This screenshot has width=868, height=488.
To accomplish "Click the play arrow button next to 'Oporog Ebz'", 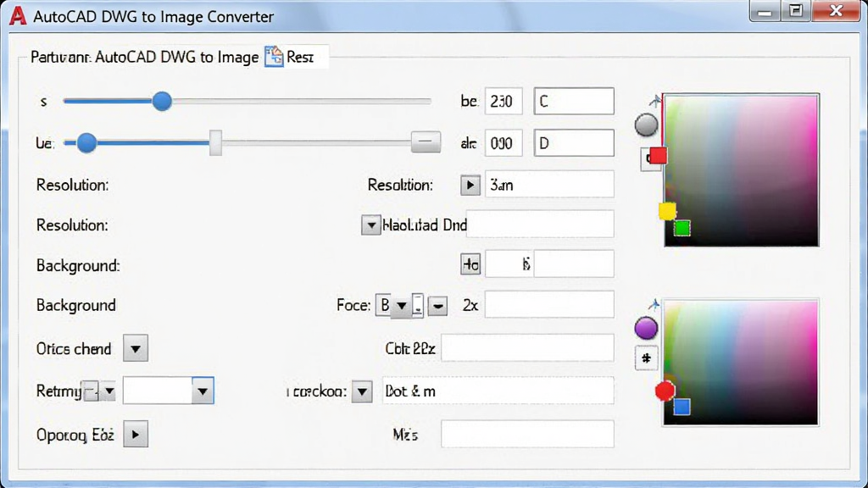I will pyautogui.click(x=136, y=435).
